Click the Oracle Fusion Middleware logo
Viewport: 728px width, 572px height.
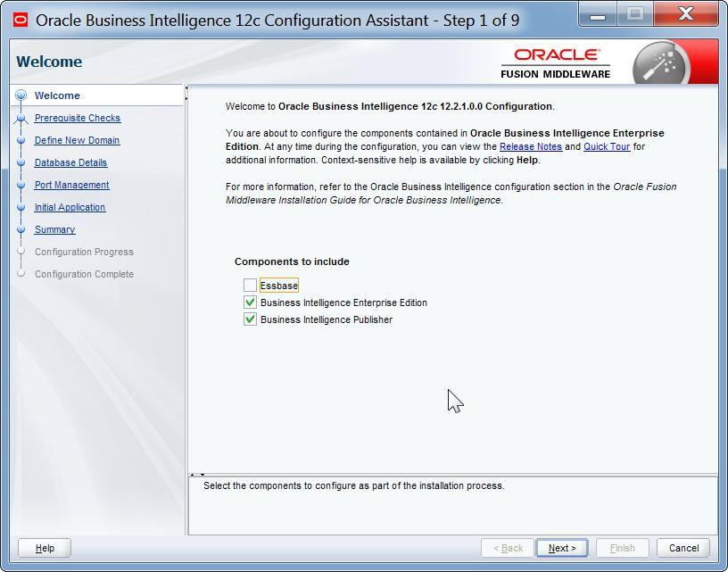coord(556,63)
